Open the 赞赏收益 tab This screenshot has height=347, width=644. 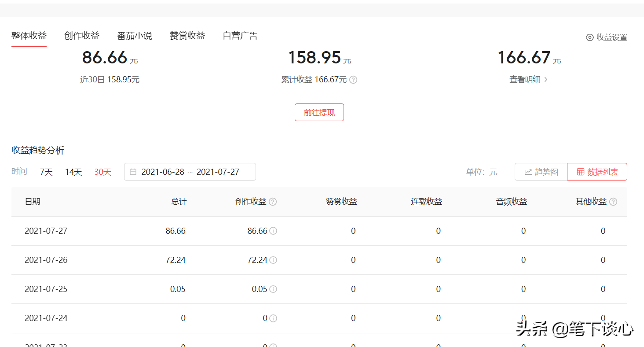click(187, 36)
